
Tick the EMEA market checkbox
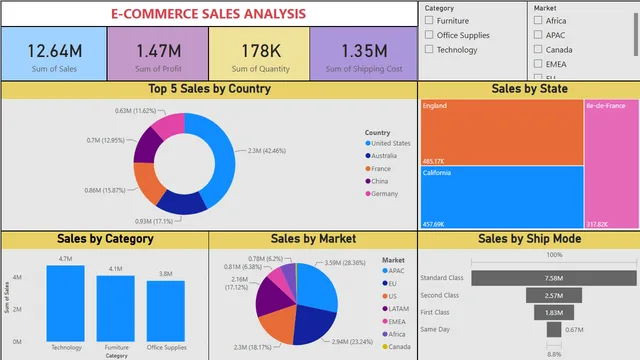538,64
